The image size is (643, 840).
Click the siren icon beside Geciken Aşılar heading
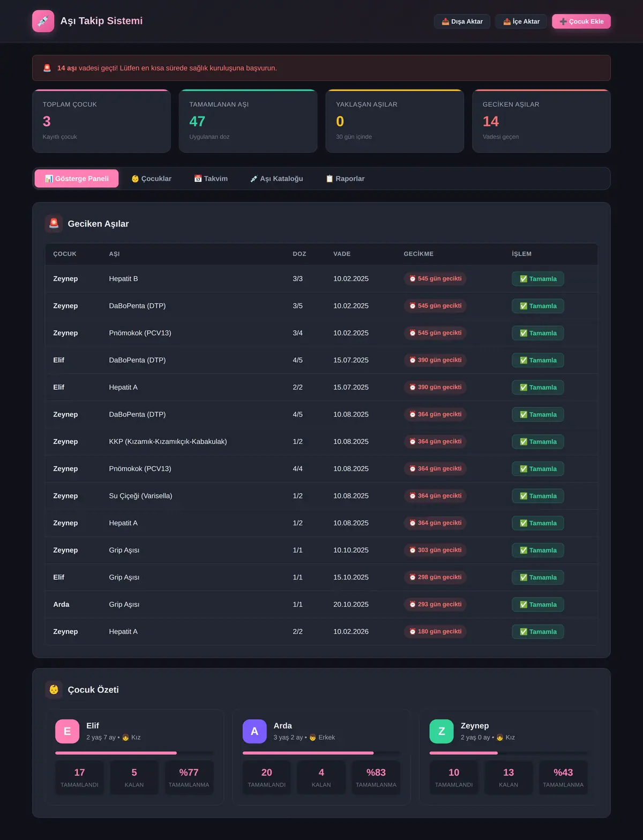[x=54, y=224]
